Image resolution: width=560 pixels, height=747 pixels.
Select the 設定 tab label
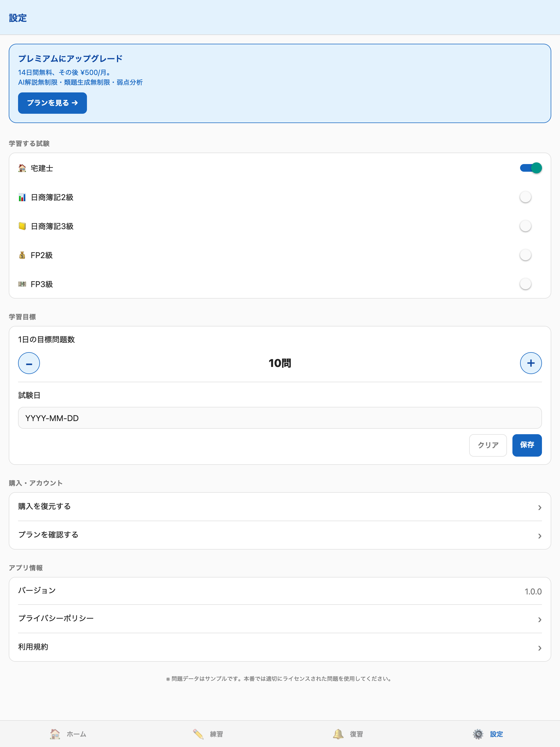496,734
